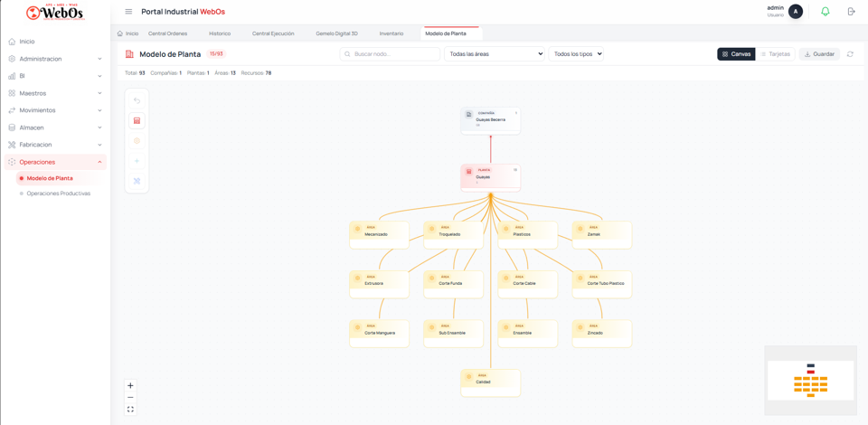
Task: Click the logout icon at top right
Action: (x=851, y=12)
